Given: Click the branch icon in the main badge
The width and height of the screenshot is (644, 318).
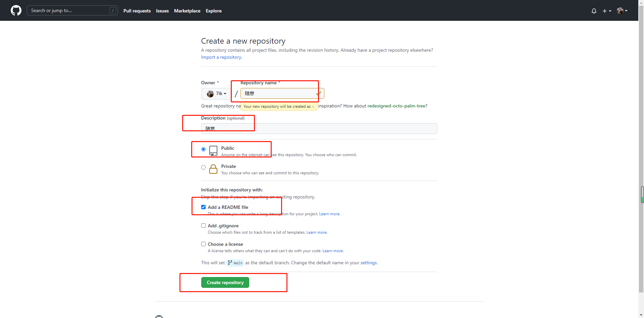Looking at the screenshot, I should [230, 263].
